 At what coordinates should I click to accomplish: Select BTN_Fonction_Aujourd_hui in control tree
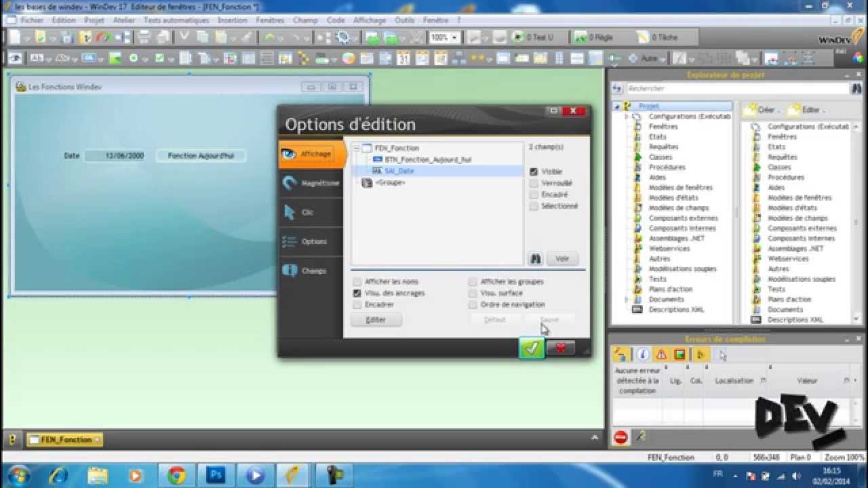[427, 159]
